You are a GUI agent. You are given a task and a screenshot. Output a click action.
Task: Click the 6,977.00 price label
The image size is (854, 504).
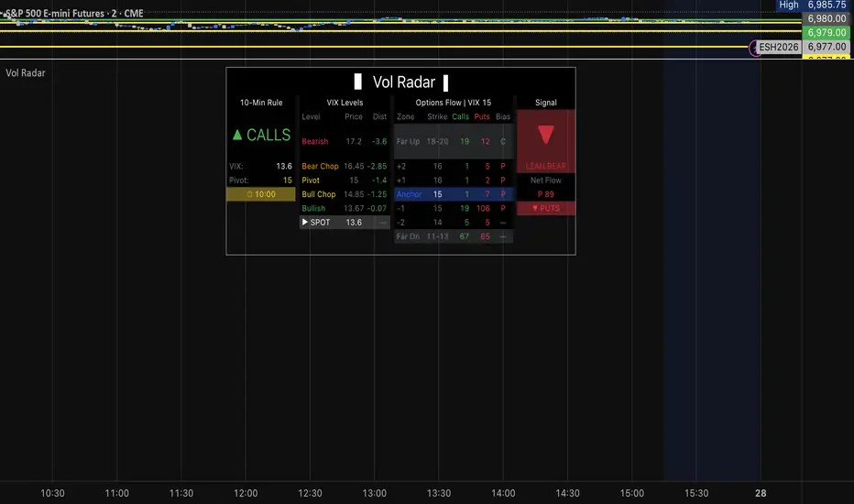[x=827, y=47]
